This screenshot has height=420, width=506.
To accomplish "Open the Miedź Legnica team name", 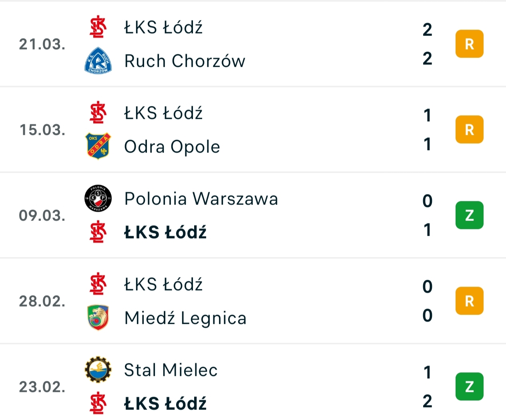I will pos(185,318).
